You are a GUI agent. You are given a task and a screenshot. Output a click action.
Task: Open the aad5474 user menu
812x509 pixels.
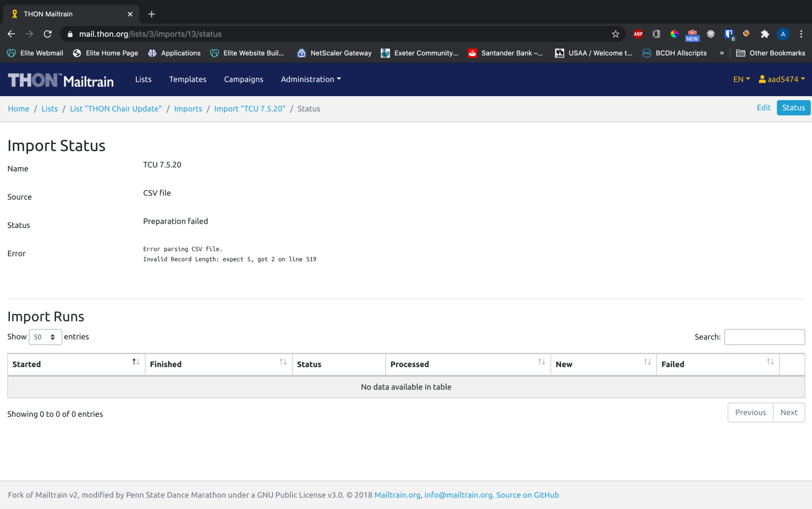tap(782, 79)
